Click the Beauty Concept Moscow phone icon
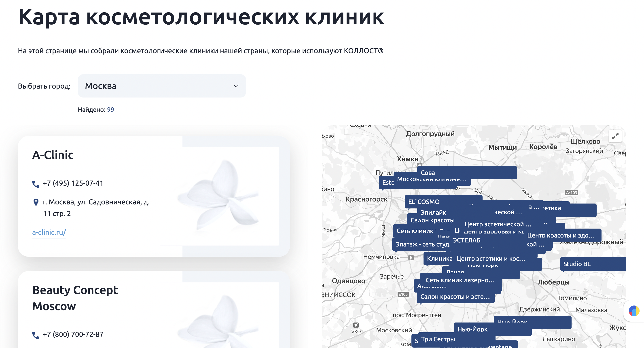This screenshot has height=348, width=644. point(36,335)
